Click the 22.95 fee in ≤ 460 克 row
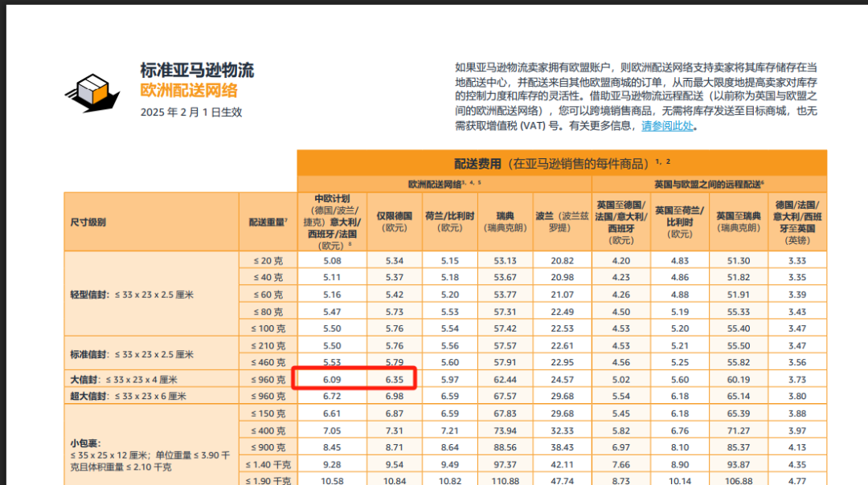The image size is (868, 485). coord(562,362)
